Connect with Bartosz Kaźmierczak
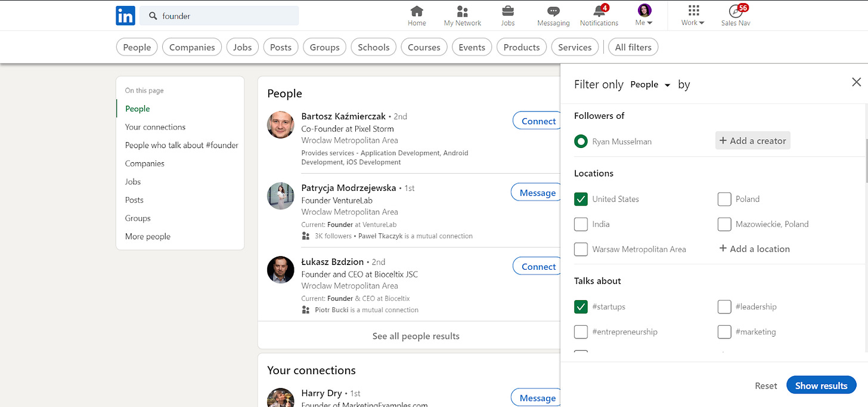This screenshot has height=407, width=868. tap(538, 121)
